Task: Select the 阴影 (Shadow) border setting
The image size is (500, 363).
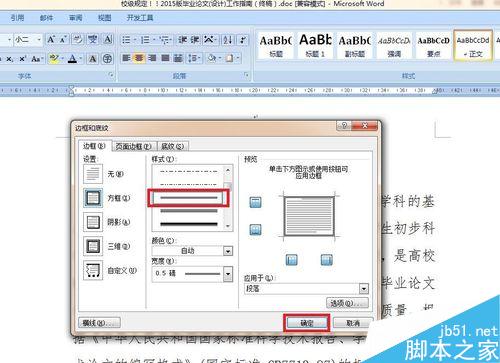Action: pyautogui.click(x=93, y=222)
